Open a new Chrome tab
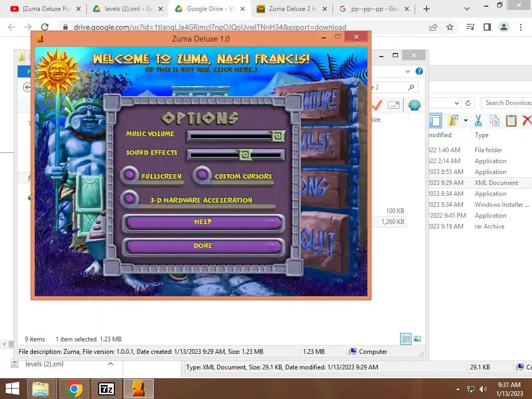532x399 pixels. [x=427, y=9]
